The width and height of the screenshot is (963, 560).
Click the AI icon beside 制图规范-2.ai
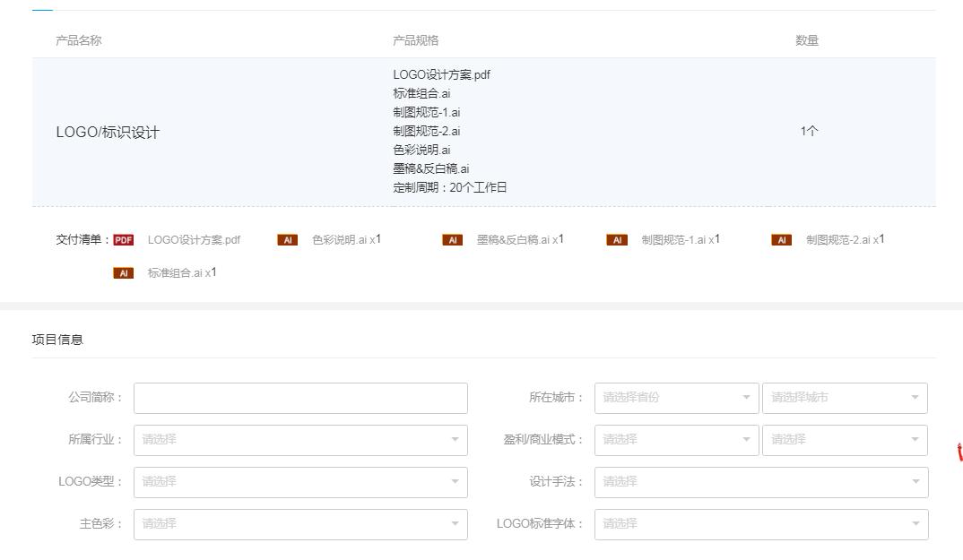tap(782, 240)
